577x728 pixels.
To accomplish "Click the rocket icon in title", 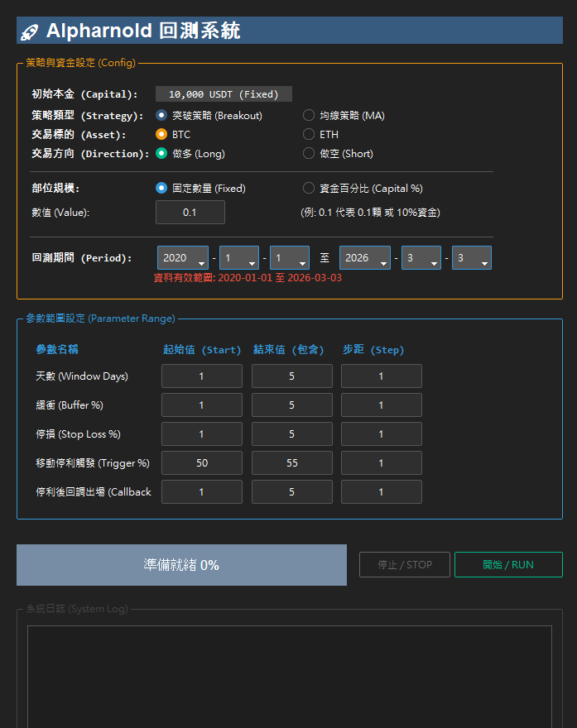I will (x=30, y=31).
